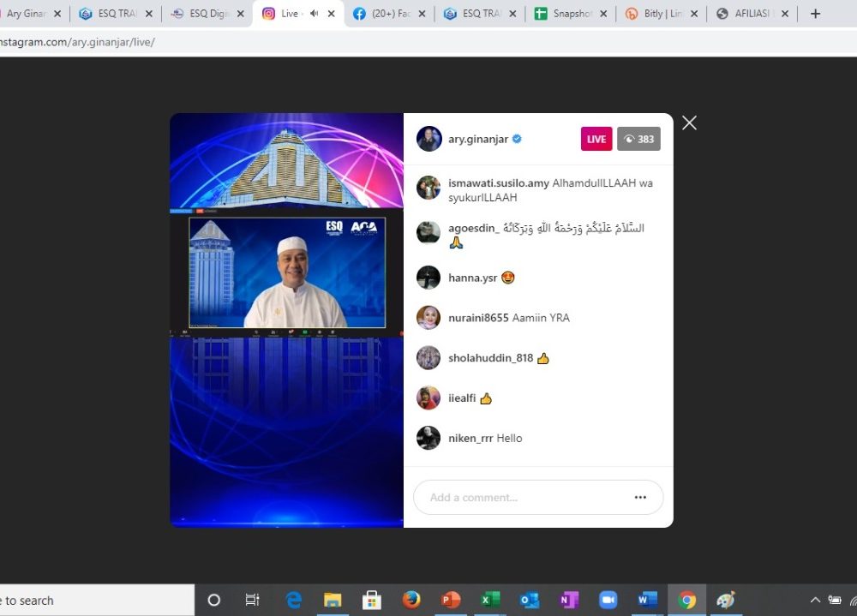This screenshot has height=616, width=857.
Task: Open Firefox from the taskbar
Action: (411, 600)
